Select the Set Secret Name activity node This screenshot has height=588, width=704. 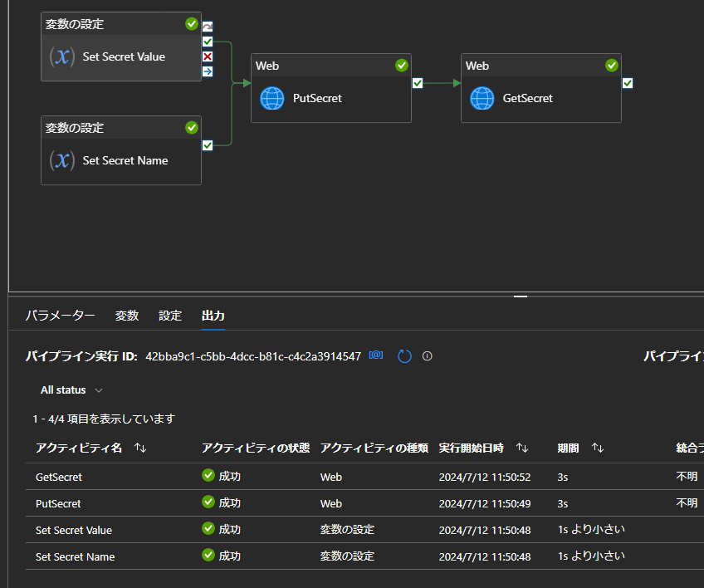[121, 150]
